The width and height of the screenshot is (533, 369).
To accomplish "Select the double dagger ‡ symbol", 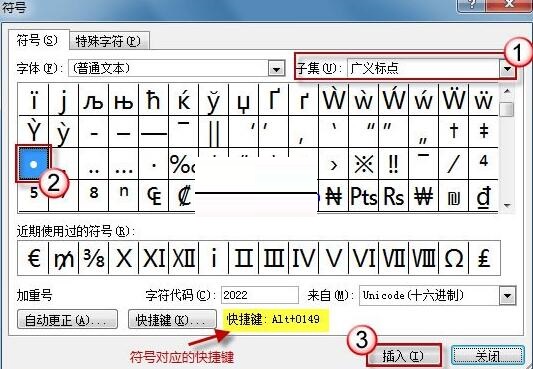I will tap(483, 131).
